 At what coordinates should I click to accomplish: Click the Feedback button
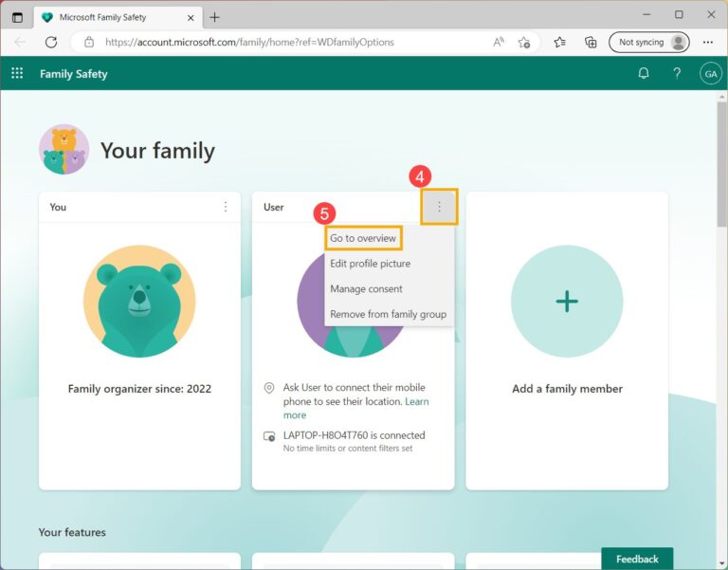tap(637, 559)
